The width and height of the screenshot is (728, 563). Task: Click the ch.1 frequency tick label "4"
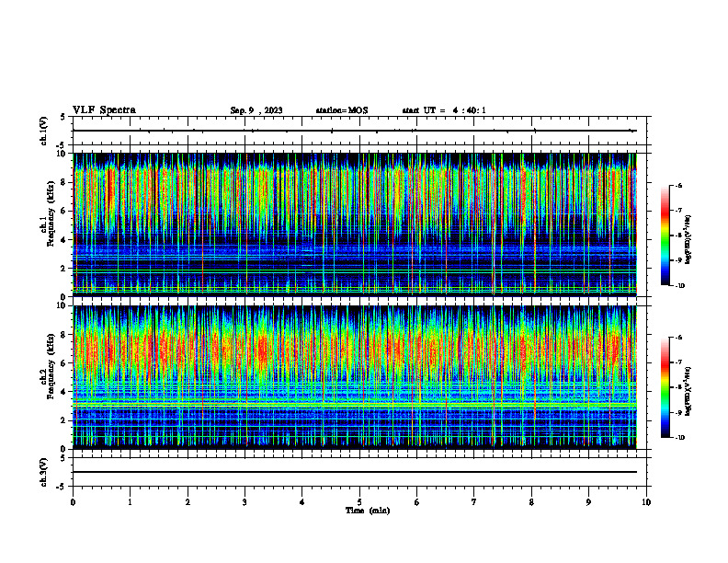(64, 240)
